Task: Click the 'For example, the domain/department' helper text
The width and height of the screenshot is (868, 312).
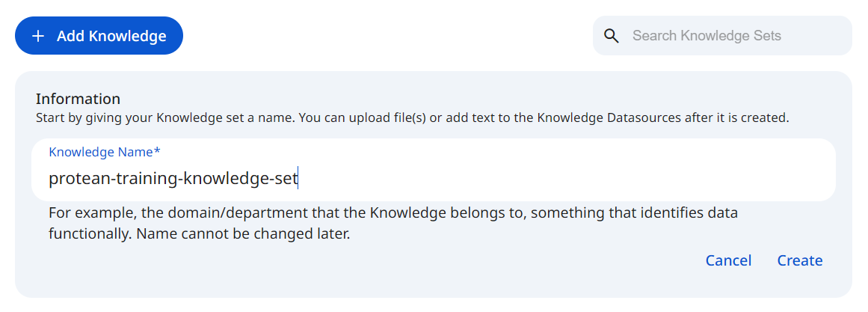Action: point(224,212)
